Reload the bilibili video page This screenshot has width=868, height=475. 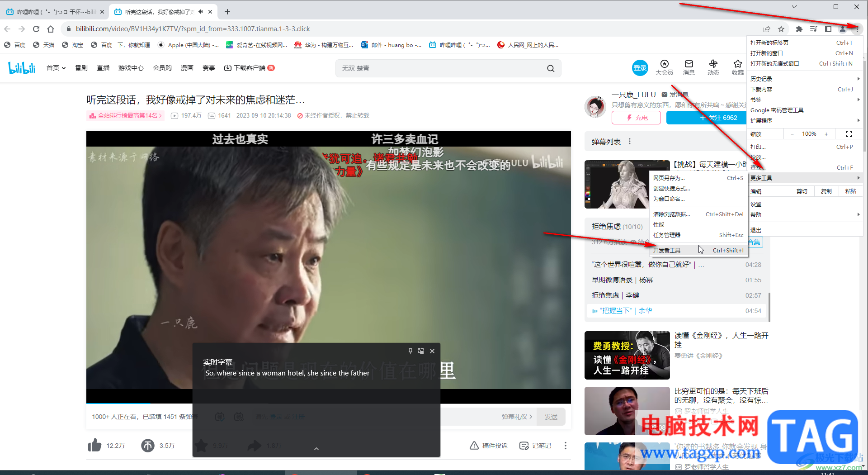pos(36,29)
